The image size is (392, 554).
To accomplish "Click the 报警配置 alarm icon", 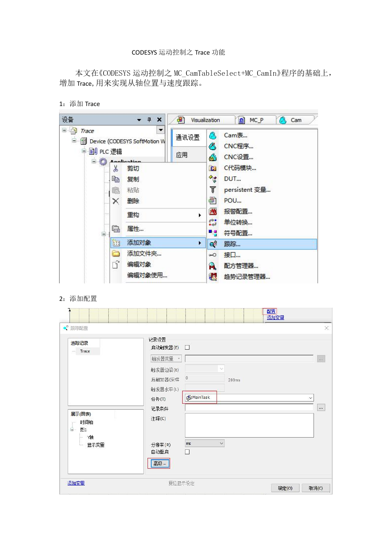I will coord(213,212).
